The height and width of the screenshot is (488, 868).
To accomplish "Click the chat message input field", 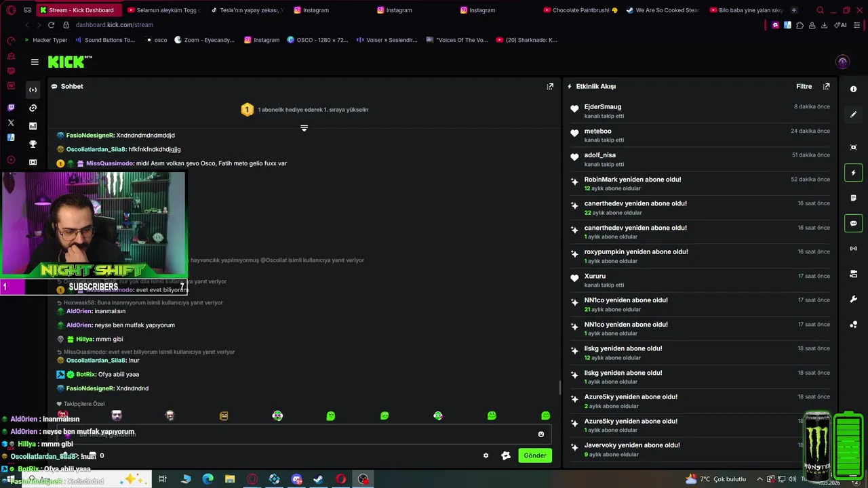I will [302, 434].
